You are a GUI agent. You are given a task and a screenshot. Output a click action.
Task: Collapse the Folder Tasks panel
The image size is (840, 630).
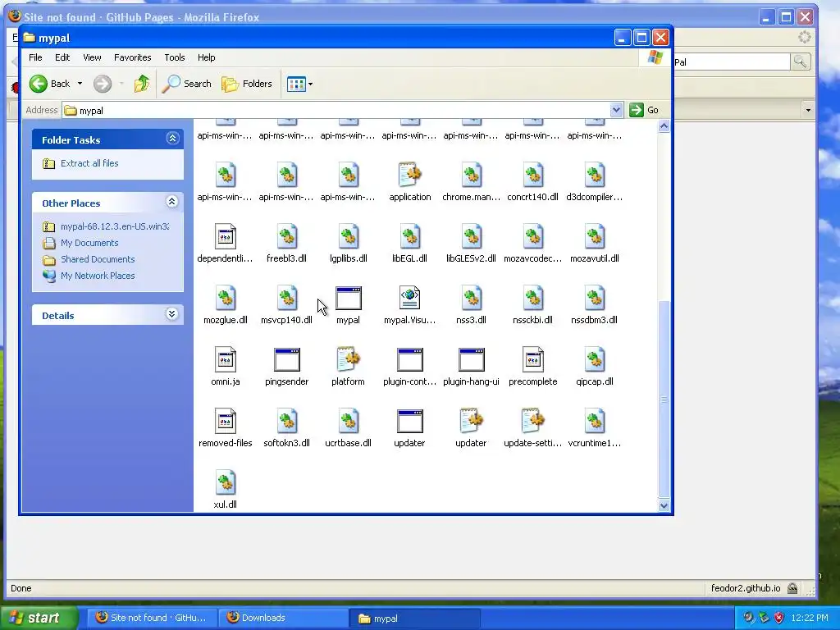pos(172,139)
